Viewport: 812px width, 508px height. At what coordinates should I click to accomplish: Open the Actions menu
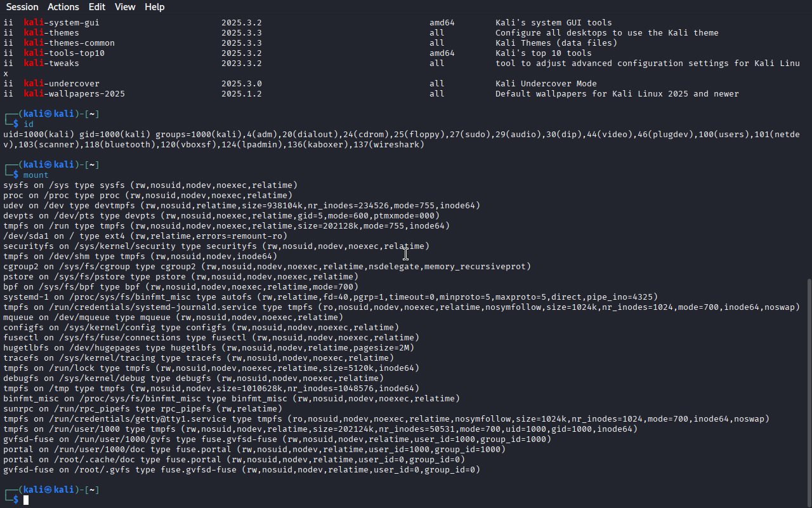[x=63, y=7]
